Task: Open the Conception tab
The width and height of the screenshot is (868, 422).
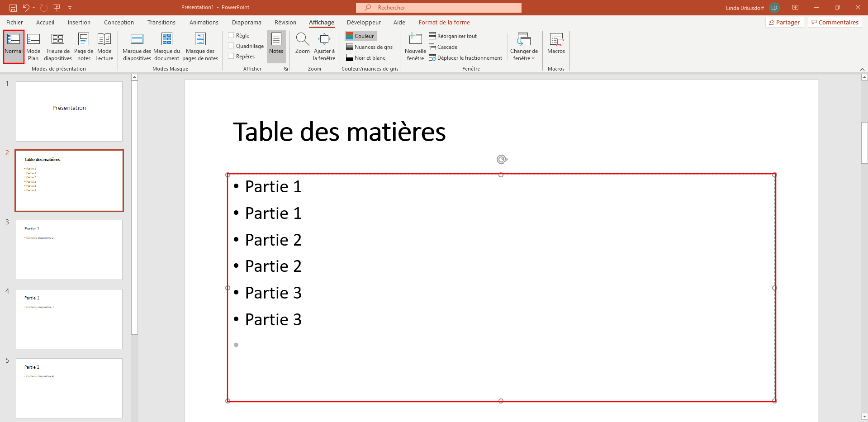Action: (x=119, y=22)
